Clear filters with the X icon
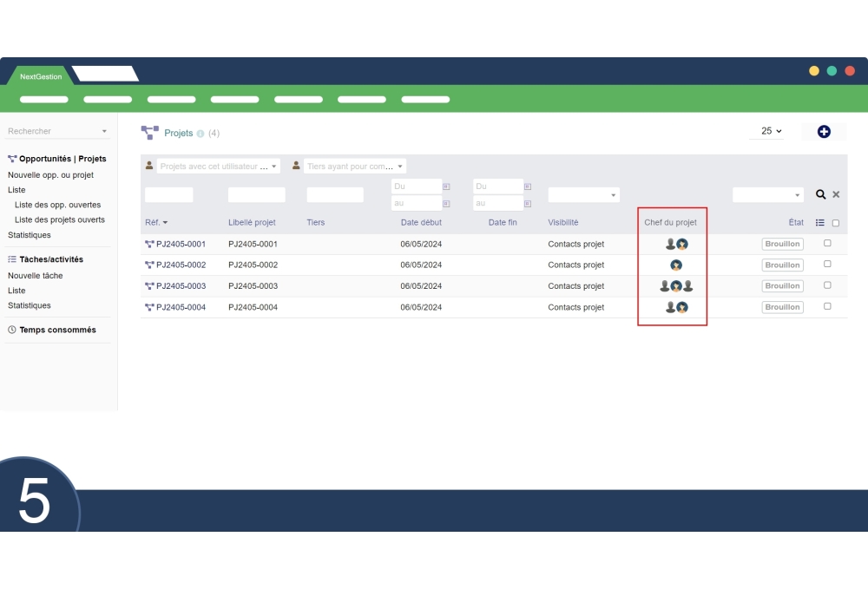The image size is (868, 589). (836, 195)
